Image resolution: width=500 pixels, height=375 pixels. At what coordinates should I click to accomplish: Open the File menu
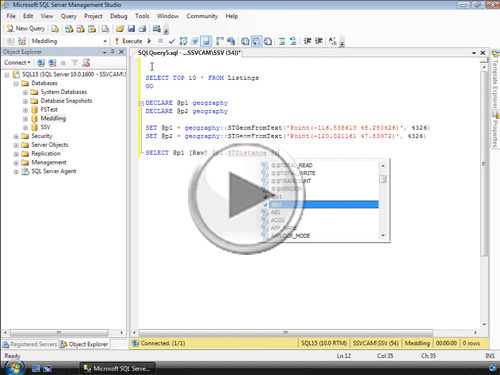(11, 16)
